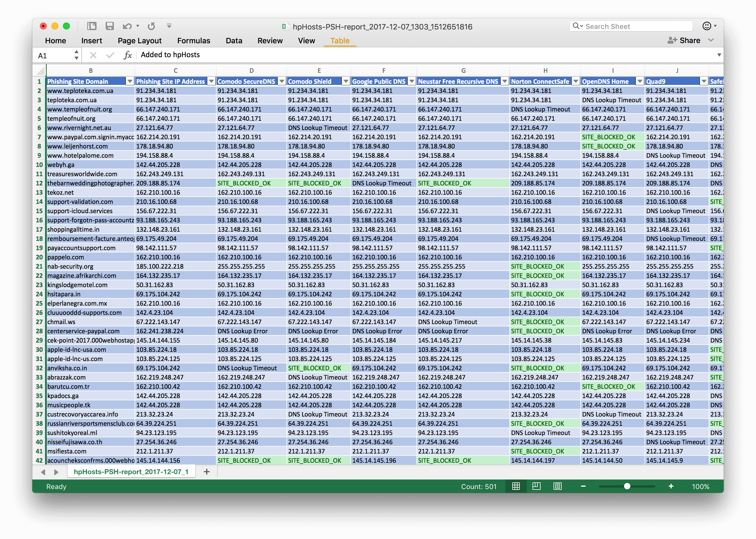Screen dimensions: 756x539
Task: Click next sheet navigation arrow
Action: [56, 472]
